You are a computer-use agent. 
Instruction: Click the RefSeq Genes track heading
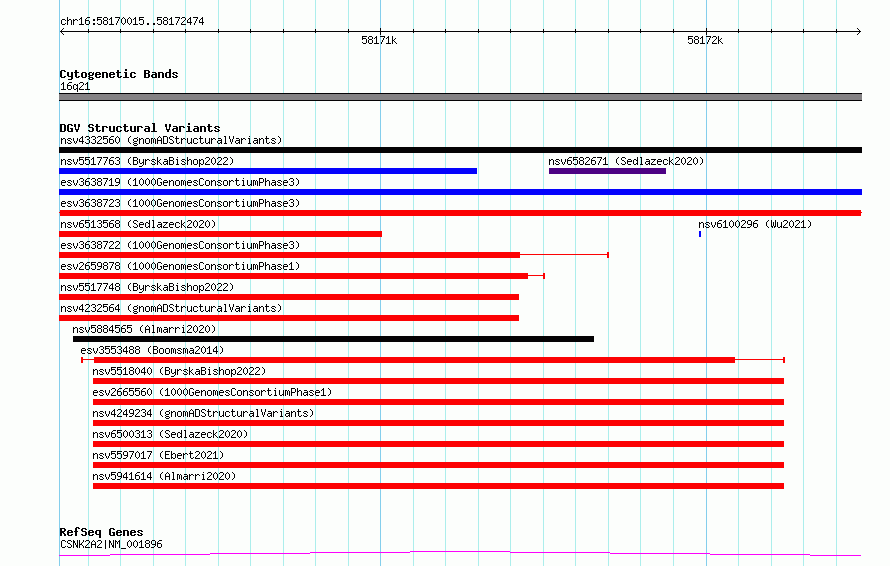[x=102, y=533]
